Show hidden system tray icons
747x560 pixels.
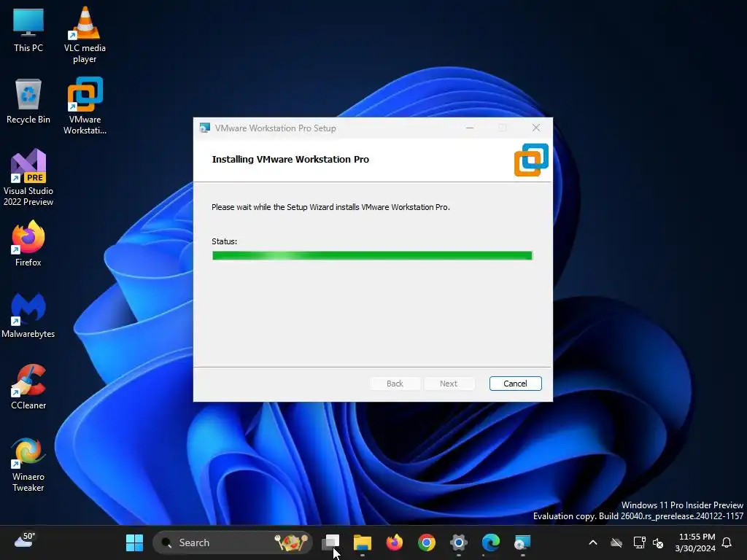[x=593, y=542]
